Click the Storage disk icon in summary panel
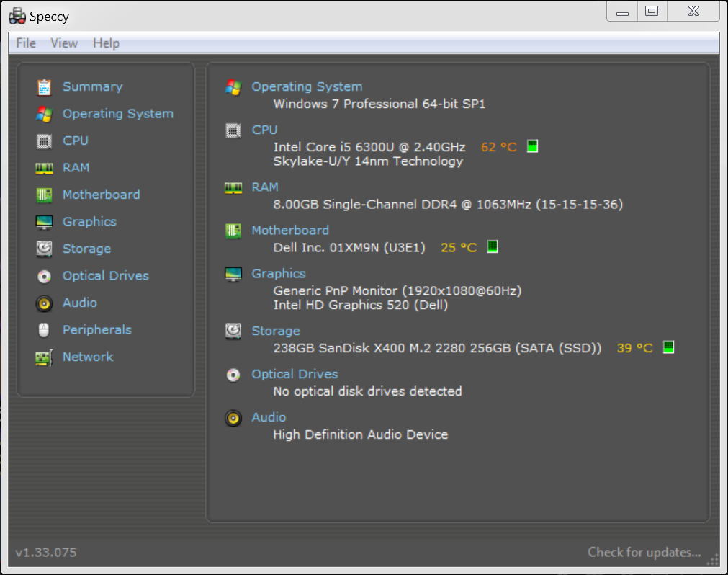 point(233,331)
